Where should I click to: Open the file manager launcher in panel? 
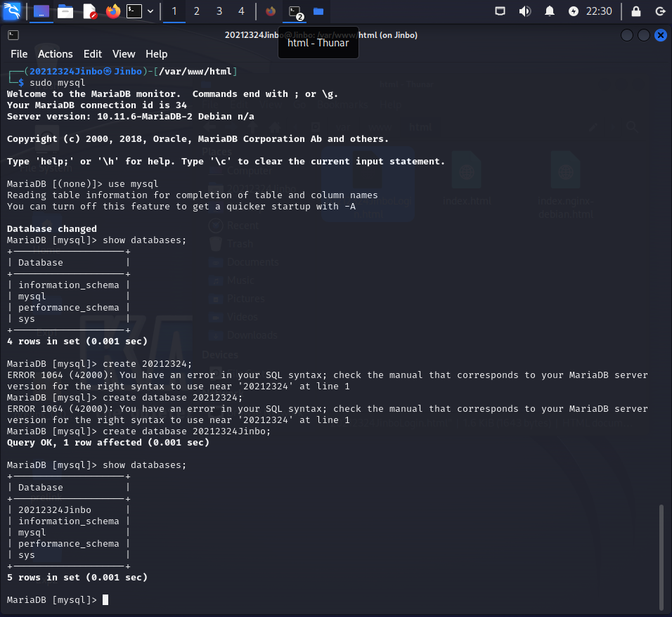[x=65, y=11]
